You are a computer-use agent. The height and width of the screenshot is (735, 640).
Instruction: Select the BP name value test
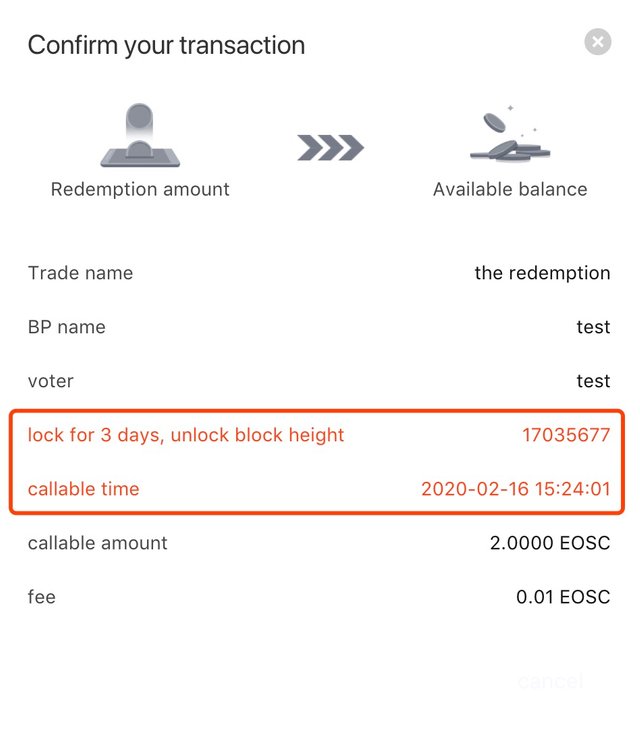[x=593, y=327]
